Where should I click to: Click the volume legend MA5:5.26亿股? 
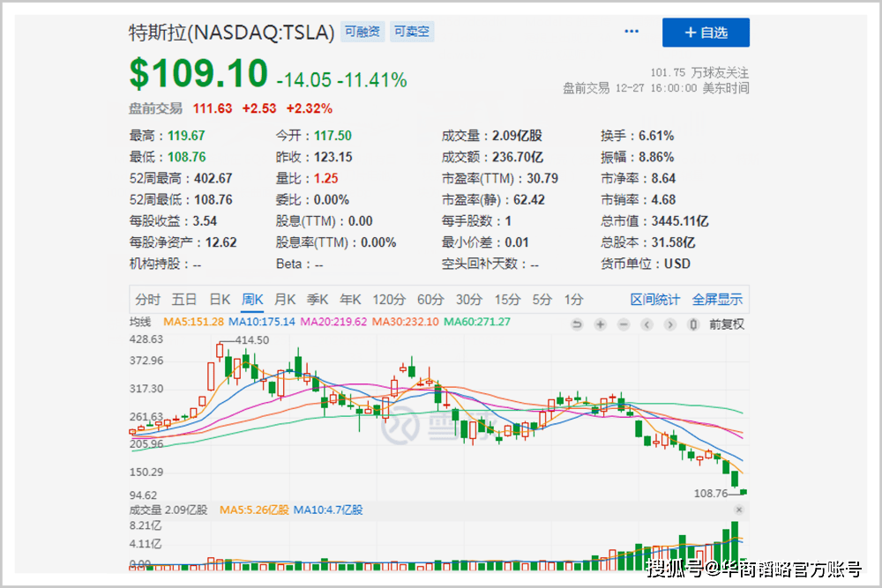(254, 510)
